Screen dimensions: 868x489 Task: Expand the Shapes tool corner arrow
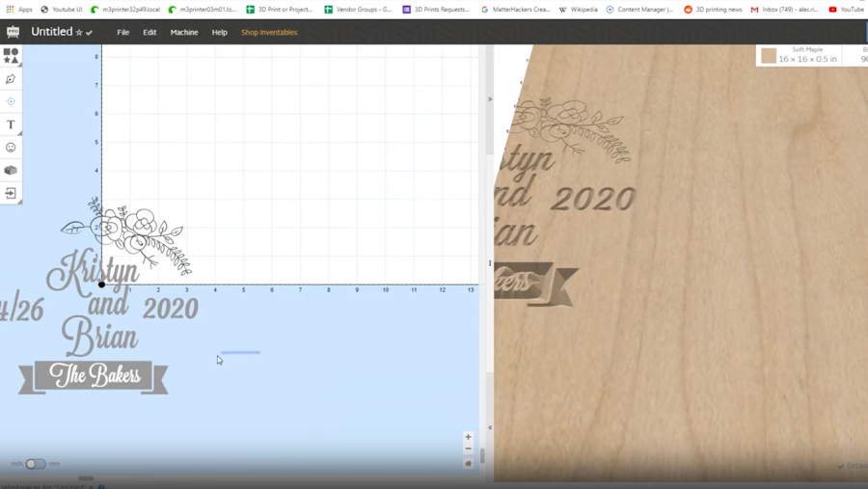[x=20, y=65]
